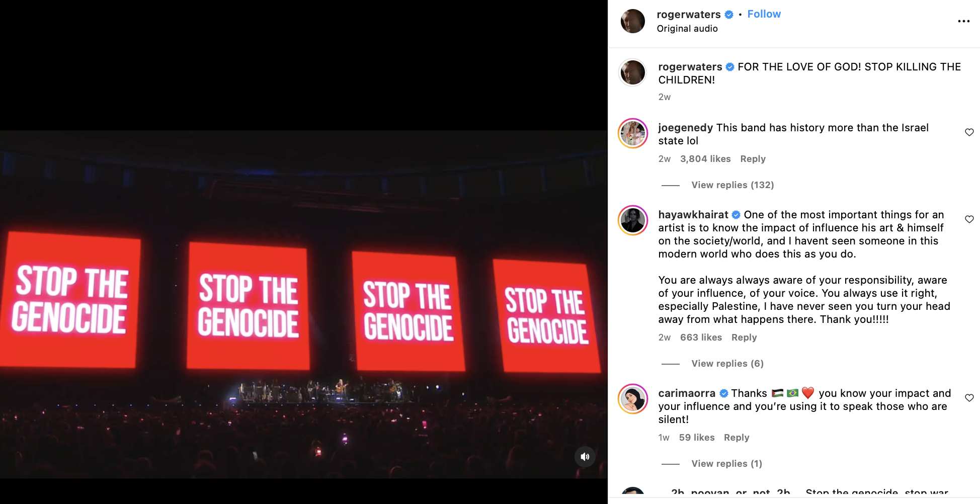
Task: Expand the 6 replies to hayawkhairat
Action: click(x=727, y=364)
